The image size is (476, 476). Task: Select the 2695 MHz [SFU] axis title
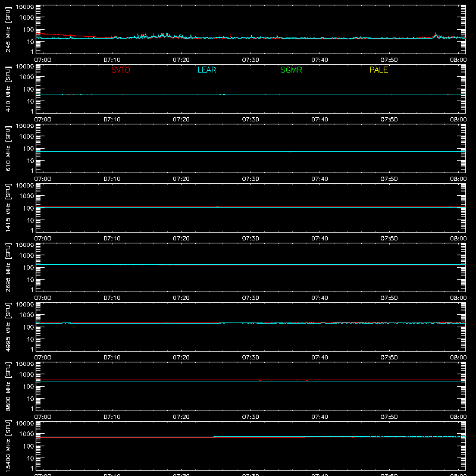[8, 267]
